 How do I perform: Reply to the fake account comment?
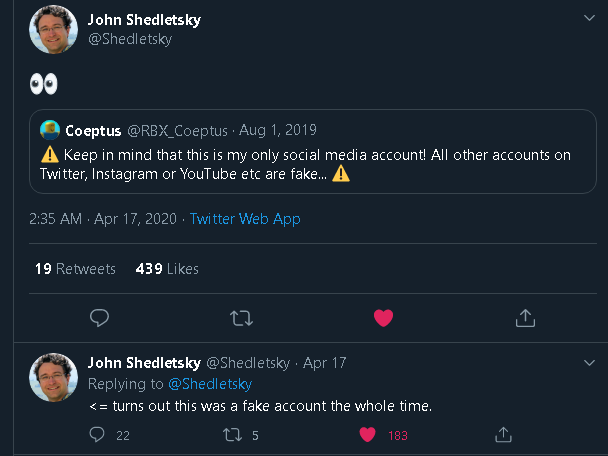point(97,435)
